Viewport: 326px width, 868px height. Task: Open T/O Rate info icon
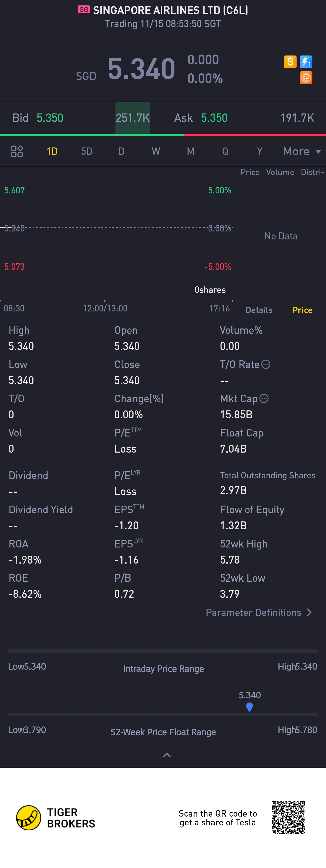pos(266,364)
